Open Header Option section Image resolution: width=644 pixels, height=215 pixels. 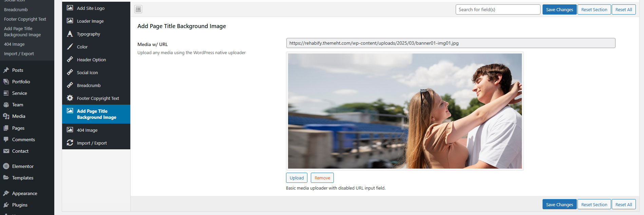pyautogui.click(x=96, y=60)
